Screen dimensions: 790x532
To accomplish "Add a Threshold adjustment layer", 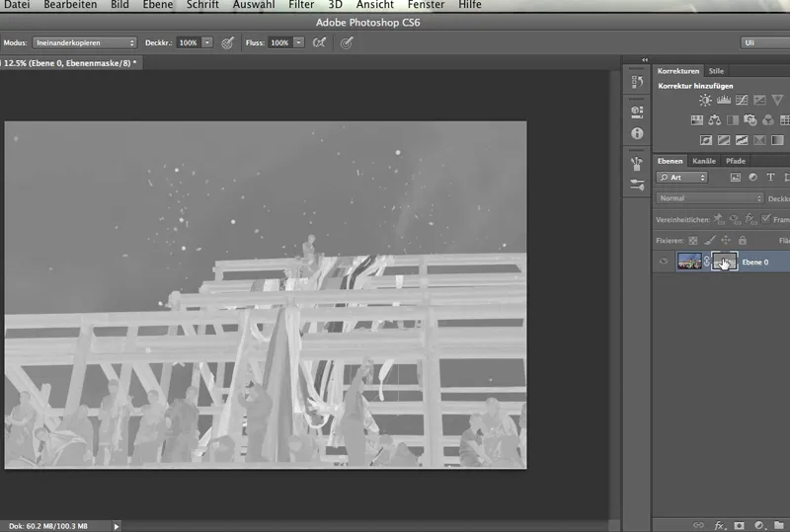I will (x=742, y=140).
